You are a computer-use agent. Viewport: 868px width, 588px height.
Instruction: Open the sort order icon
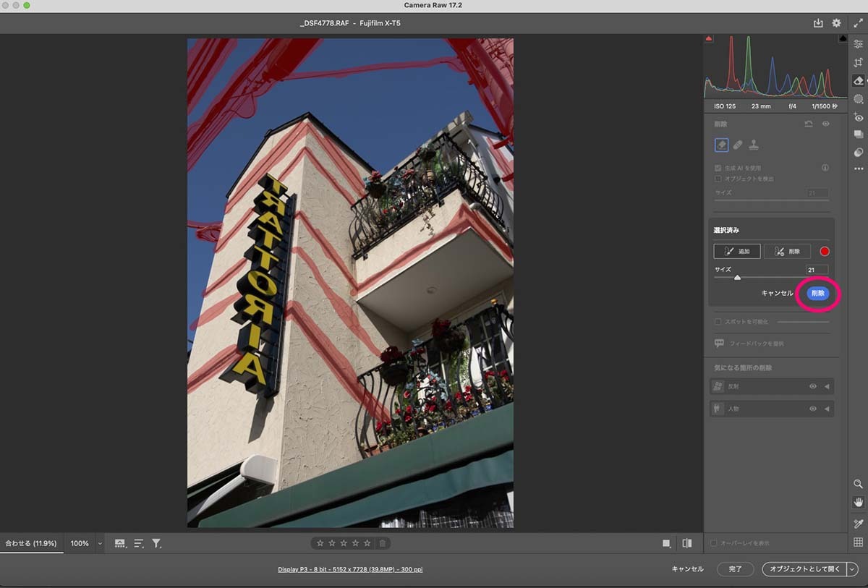point(139,543)
